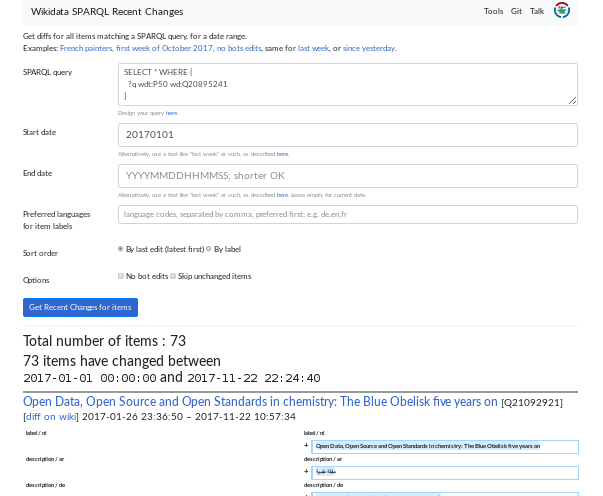The height and width of the screenshot is (496, 603).
Task: Open 'here' link under Design your query
Action: pos(171,113)
